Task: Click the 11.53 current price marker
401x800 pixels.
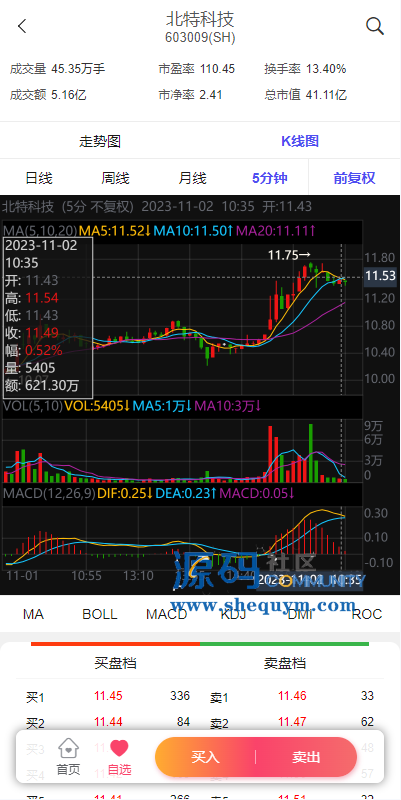Action: tap(381, 277)
